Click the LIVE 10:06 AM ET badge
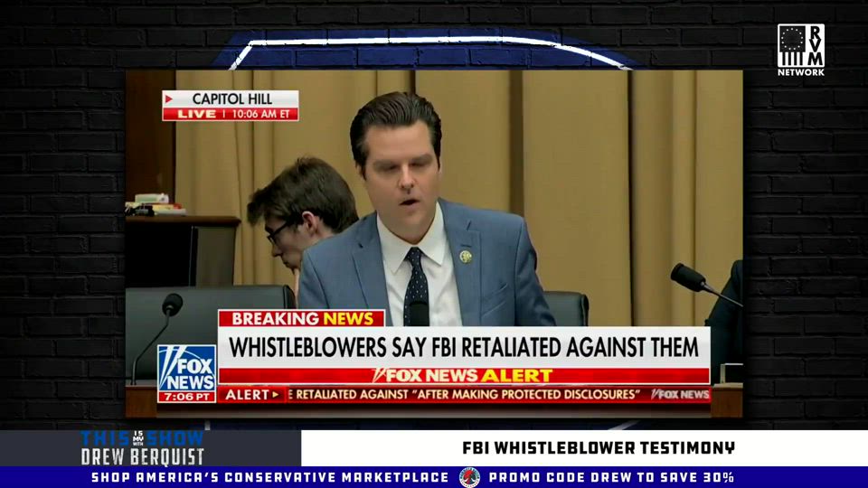868x488 pixels. tap(231, 114)
